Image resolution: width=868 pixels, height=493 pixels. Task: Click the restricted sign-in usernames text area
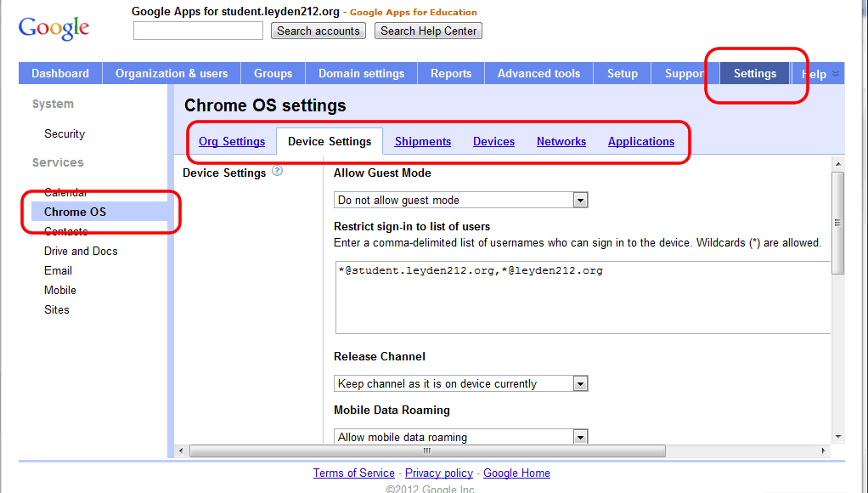click(583, 297)
